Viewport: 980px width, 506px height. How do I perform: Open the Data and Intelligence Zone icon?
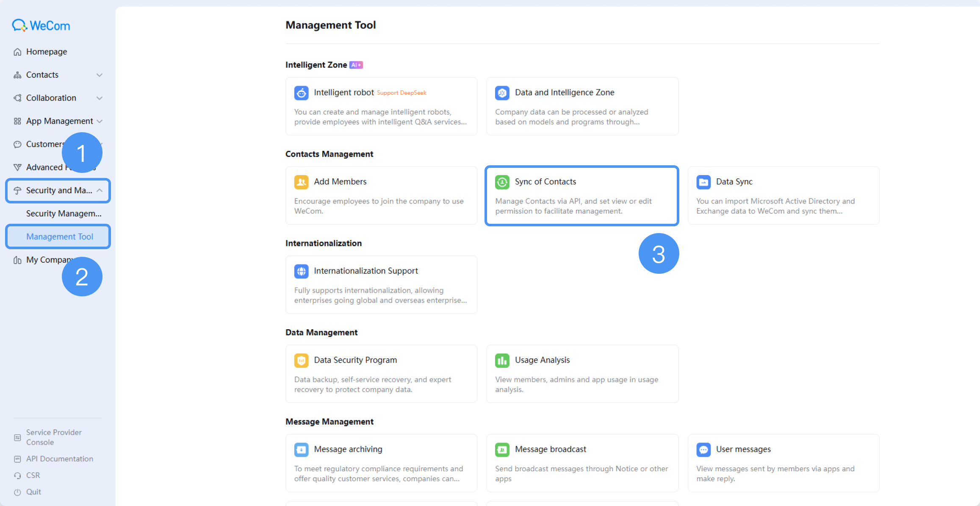[x=502, y=93]
